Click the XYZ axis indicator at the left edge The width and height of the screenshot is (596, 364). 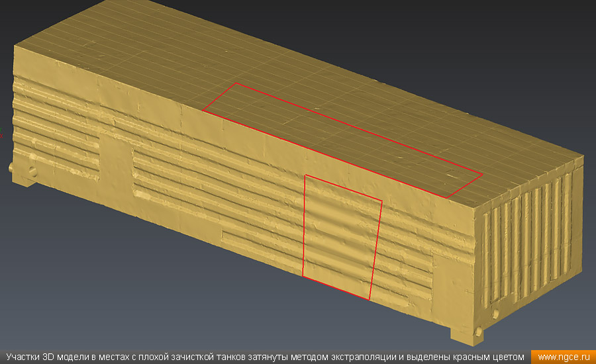point(1,133)
